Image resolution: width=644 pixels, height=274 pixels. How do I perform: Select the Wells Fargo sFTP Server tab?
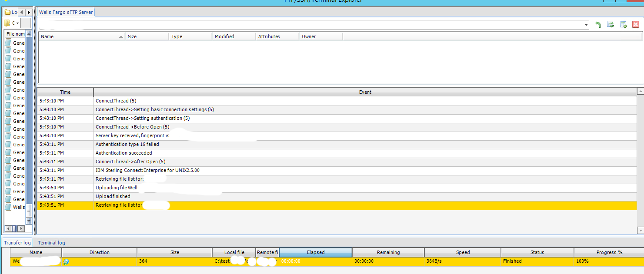point(66,12)
